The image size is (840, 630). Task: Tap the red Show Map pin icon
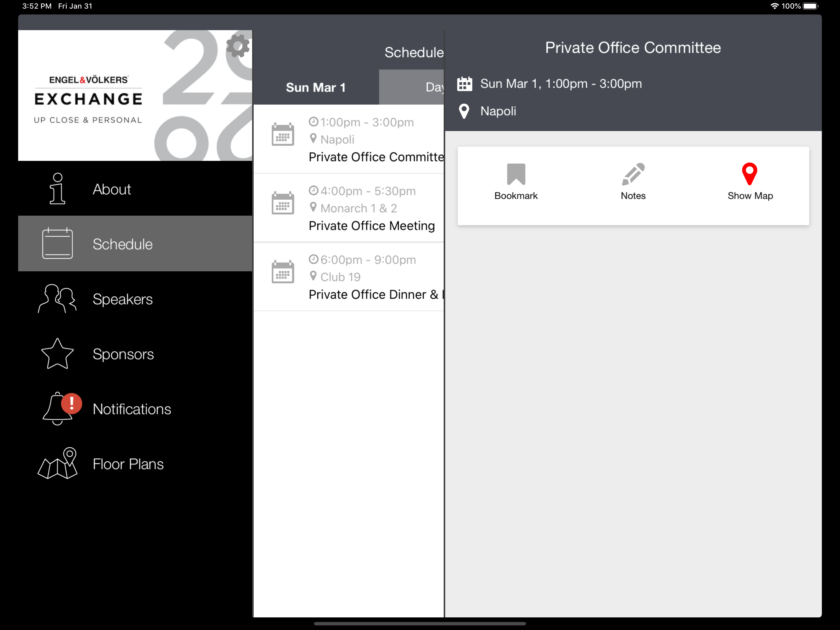pos(750,174)
